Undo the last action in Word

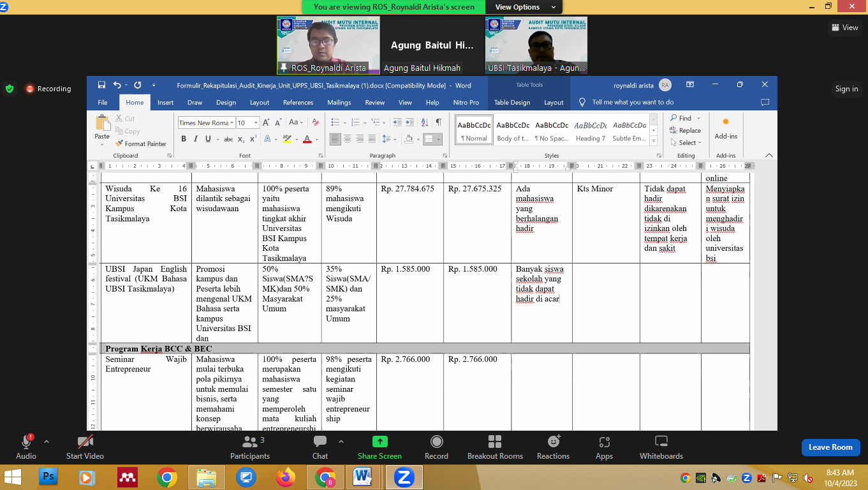tap(117, 85)
